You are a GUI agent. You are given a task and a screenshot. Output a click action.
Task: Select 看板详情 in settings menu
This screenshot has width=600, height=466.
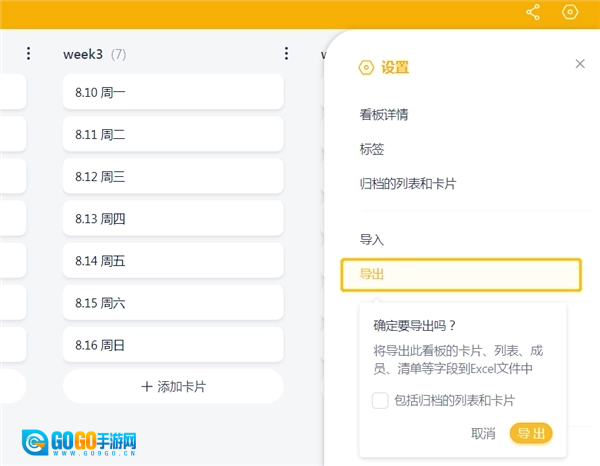384,115
